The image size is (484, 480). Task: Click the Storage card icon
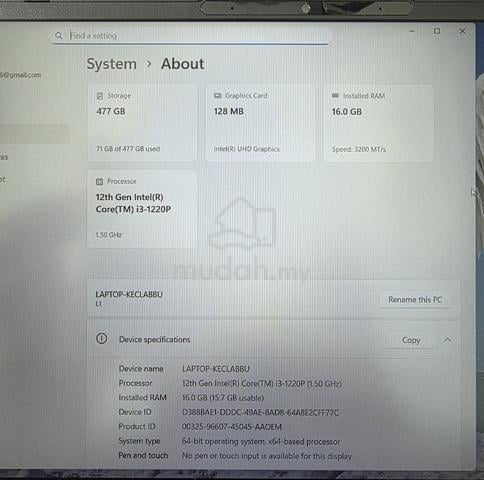tap(99, 96)
